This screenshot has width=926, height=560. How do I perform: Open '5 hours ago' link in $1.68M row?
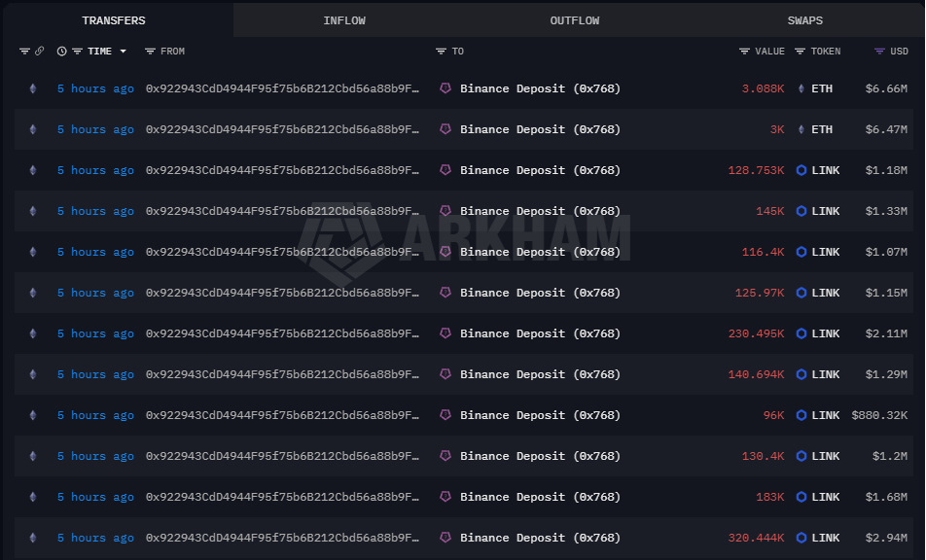[95, 497]
